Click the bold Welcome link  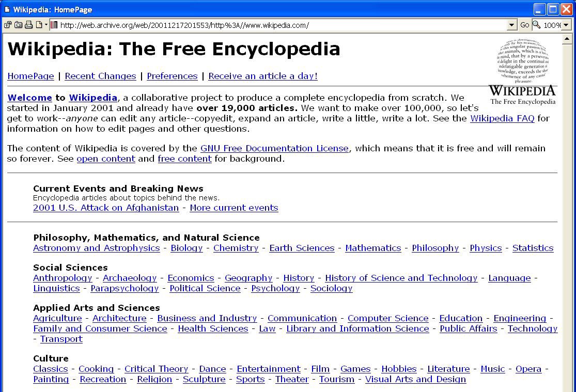[30, 98]
